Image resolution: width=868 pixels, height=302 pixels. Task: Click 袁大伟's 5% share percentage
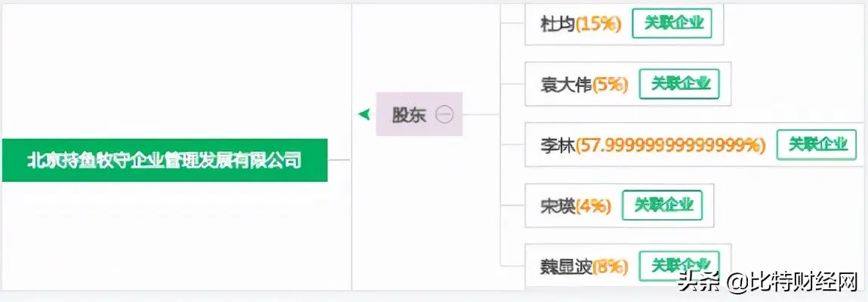click(x=610, y=85)
